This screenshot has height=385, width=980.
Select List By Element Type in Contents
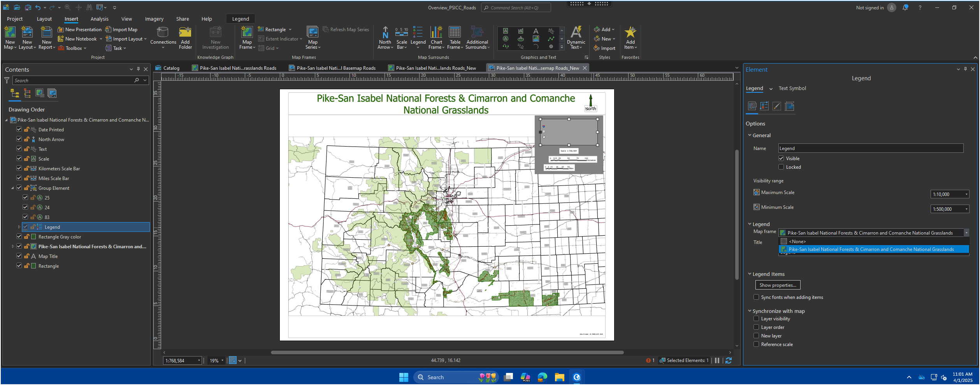click(x=27, y=93)
